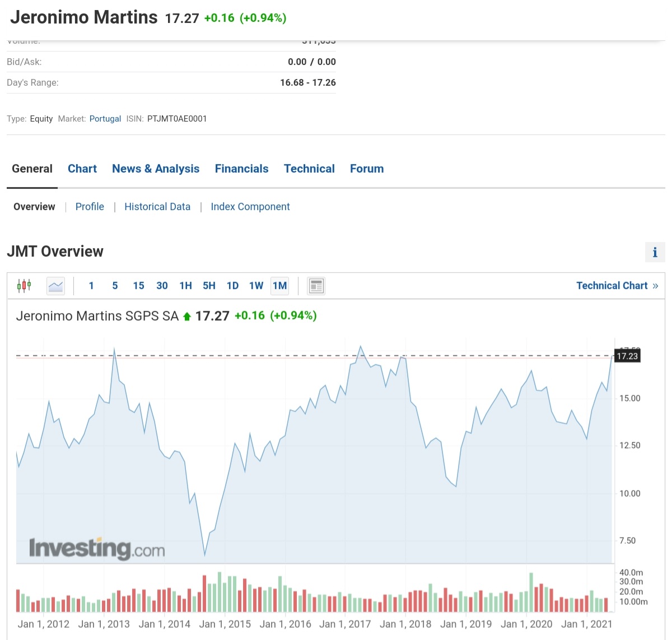Set chart interval to 1W

pyautogui.click(x=256, y=286)
